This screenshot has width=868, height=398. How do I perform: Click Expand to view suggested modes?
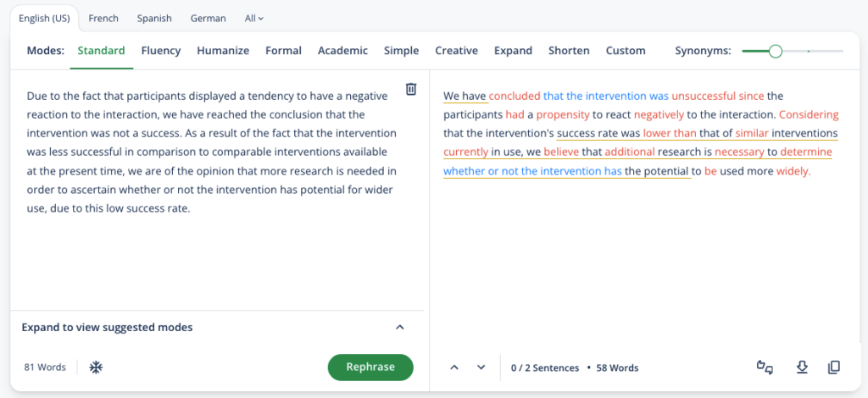point(107,328)
